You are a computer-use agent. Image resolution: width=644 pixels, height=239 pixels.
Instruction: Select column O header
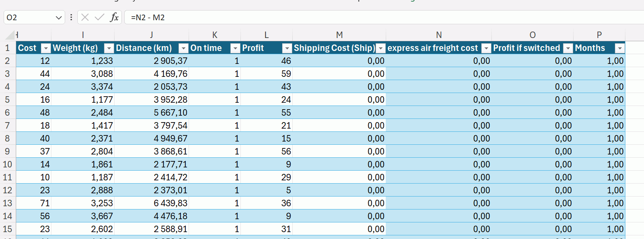click(x=532, y=35)
